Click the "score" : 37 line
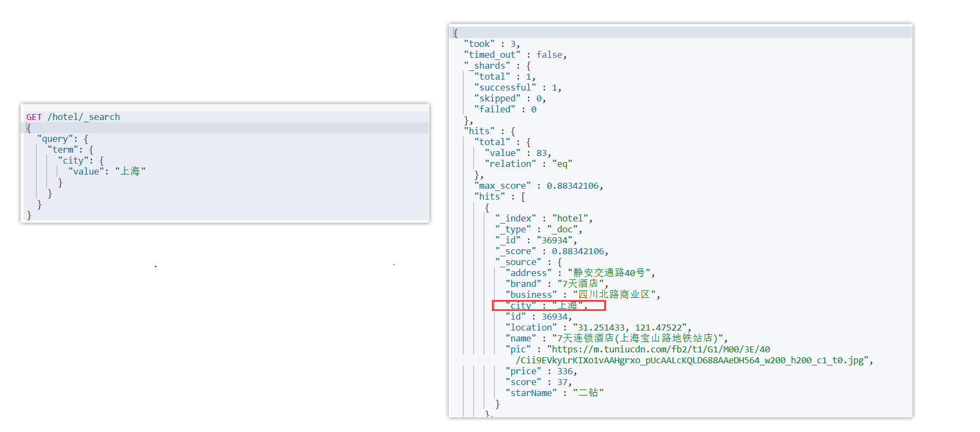The height and width of the screenshot is (432, 980). 539,382
